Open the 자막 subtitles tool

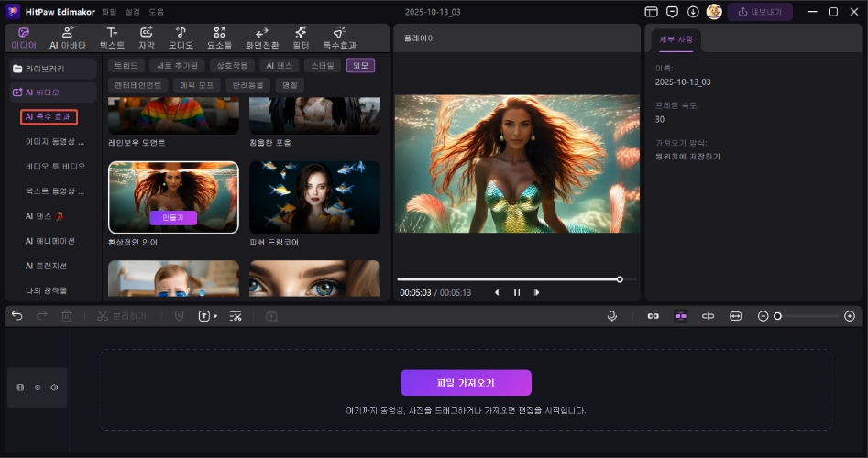(x=146, y=38)
